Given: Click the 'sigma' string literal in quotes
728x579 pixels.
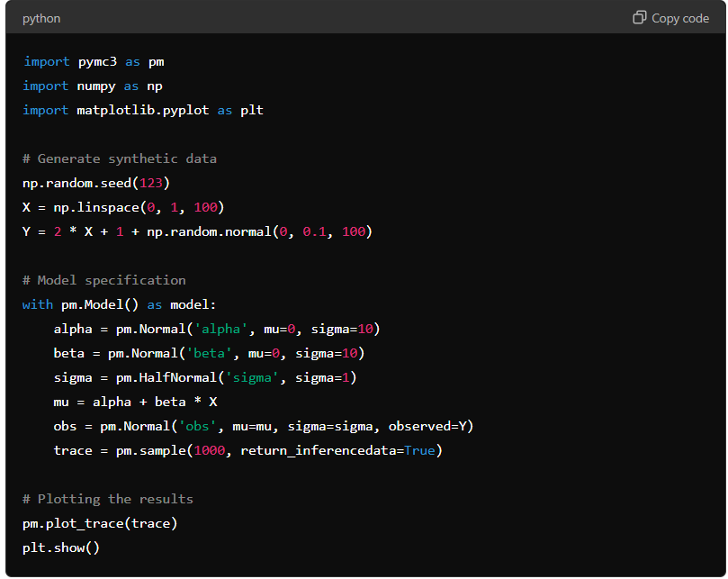Looking at the screenshot, I should (x=252, y=377).
